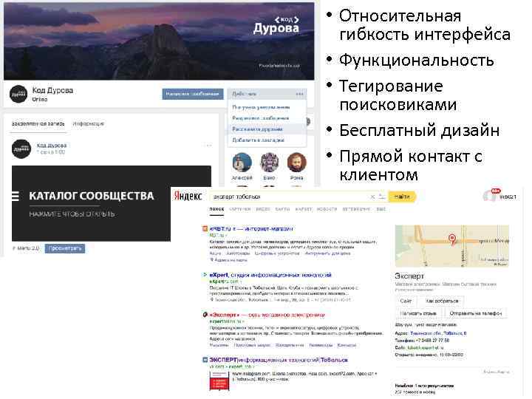
Task: Switch to the 'Закрепленная запись' tab
Action: pos(38,124)
